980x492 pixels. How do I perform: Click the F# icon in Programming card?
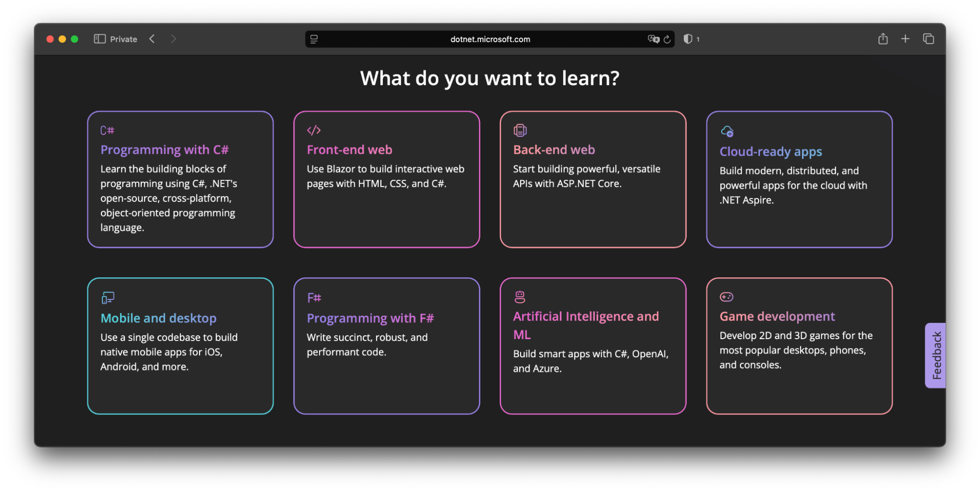[x=314, y=298]
